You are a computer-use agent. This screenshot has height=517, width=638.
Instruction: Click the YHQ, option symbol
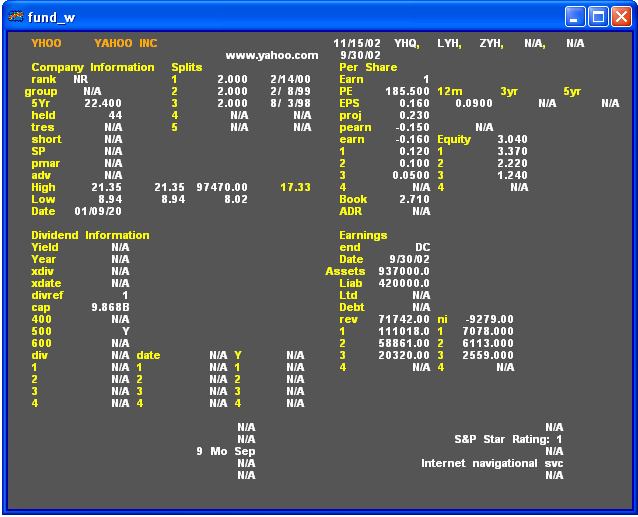click(x=406, y=43)
